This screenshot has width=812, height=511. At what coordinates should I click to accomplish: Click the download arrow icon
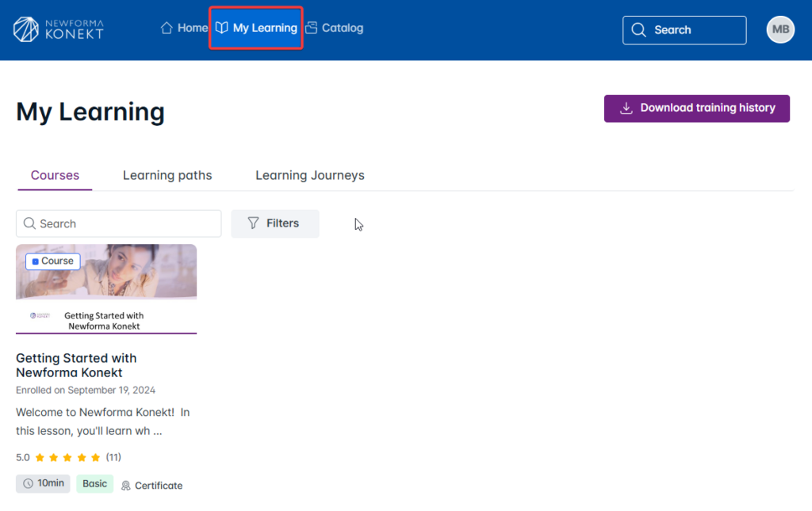[626, 108]
